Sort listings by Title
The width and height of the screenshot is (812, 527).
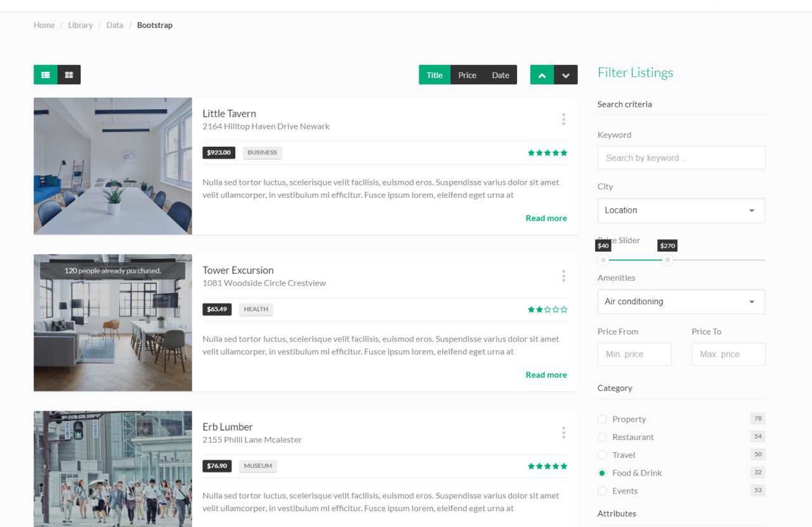435,75
